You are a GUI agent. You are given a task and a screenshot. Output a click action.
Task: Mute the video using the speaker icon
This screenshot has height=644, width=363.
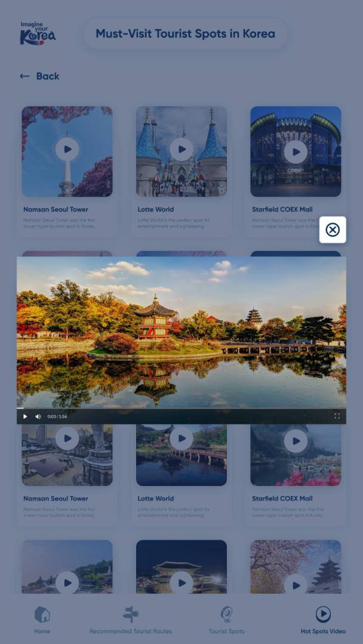point(38,416)
